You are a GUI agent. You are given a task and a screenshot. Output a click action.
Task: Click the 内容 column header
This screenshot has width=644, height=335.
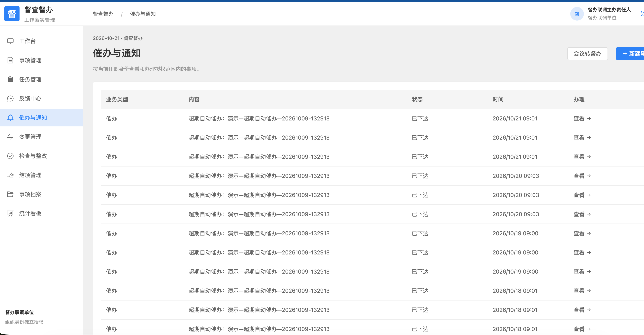pos(194,99)
